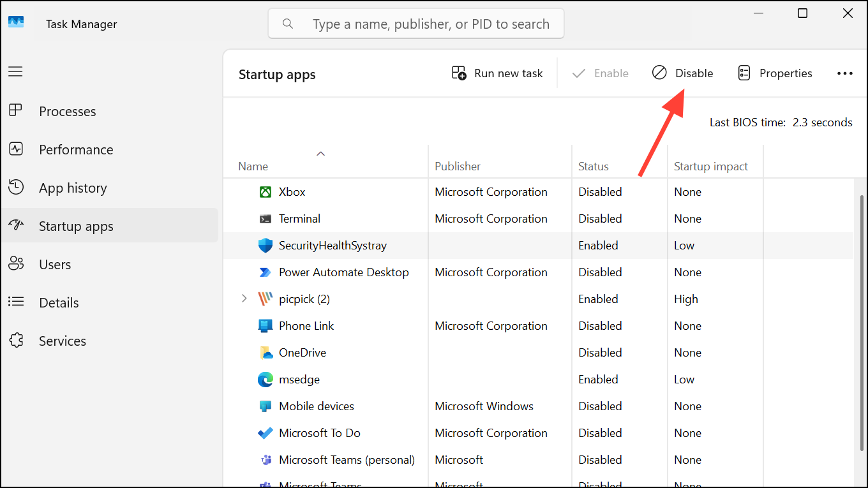
Task: Click the Xbox app icon
Action: [x=264, y=191]
